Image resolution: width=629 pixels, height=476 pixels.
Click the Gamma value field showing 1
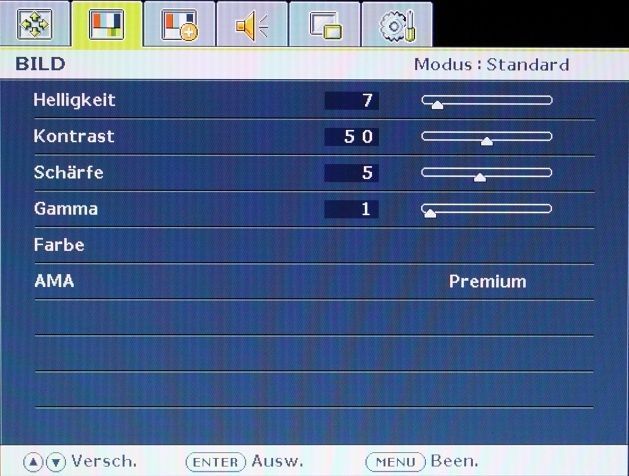tap(351, 209)
